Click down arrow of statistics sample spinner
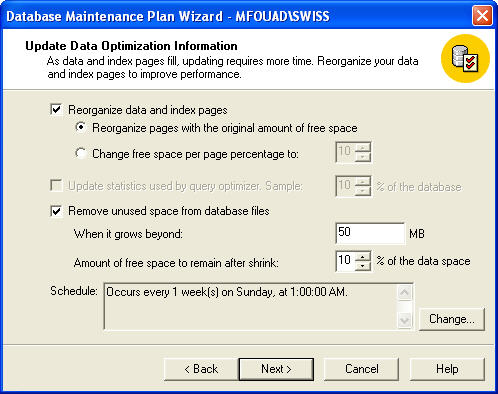Image resolution: width=498 pixels, height=394 pixels. (x=363, y=191)
